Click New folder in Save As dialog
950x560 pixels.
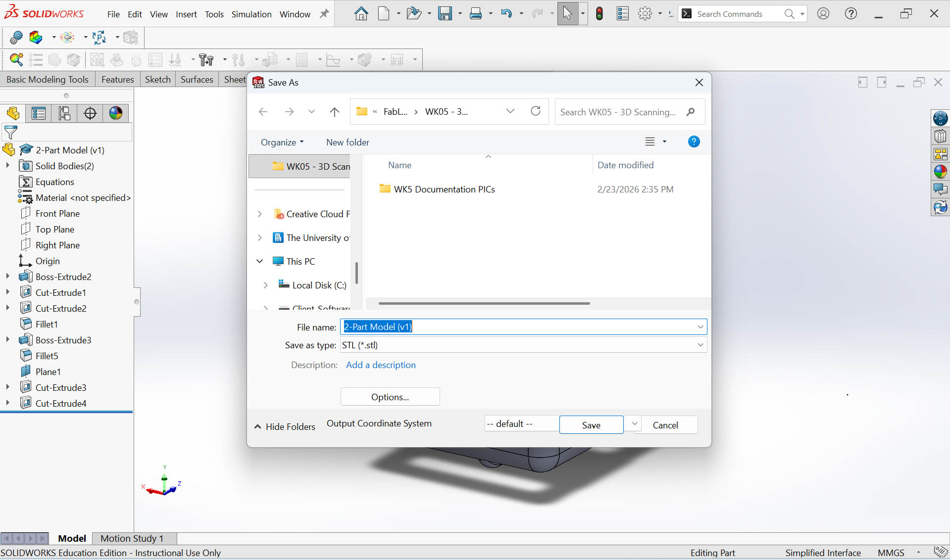348,142
